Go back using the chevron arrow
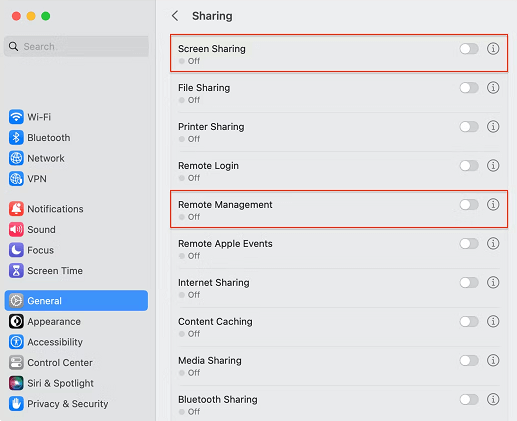 tap(175, 16)
